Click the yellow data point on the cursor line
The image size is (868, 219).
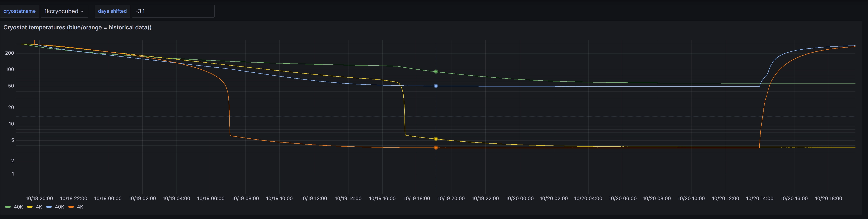436,139
